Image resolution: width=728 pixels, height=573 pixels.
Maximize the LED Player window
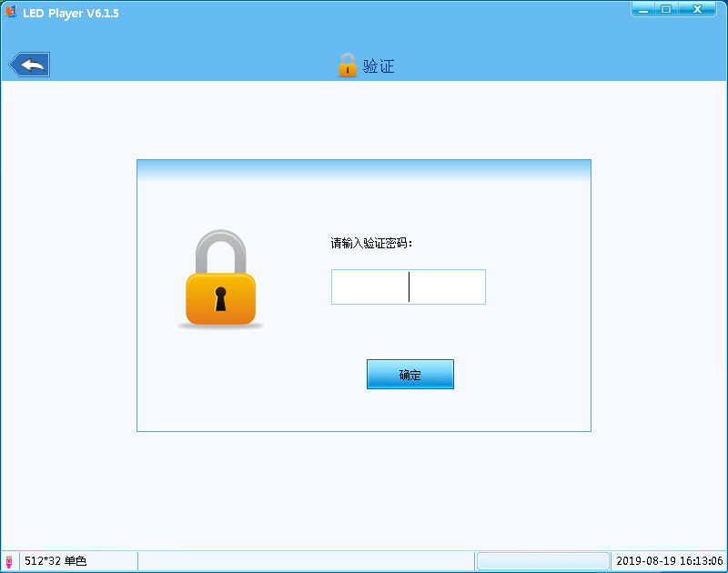[666, 9]
